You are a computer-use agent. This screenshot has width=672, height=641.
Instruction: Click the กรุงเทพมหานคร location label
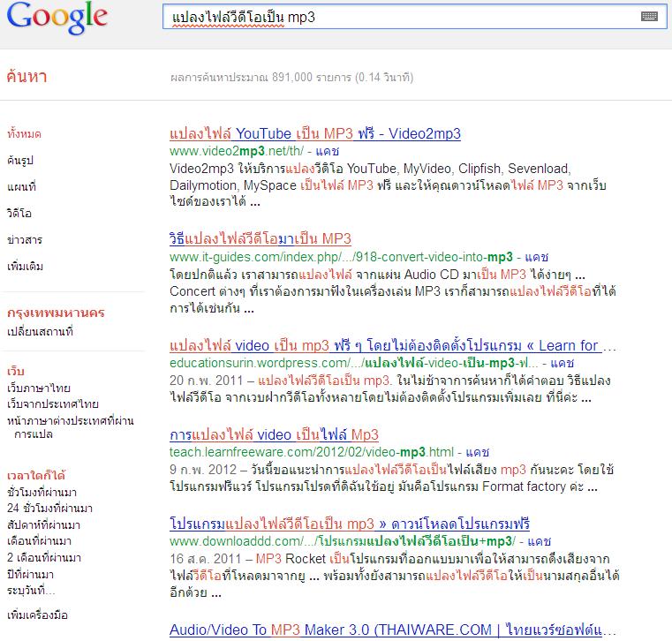point(56,313)
